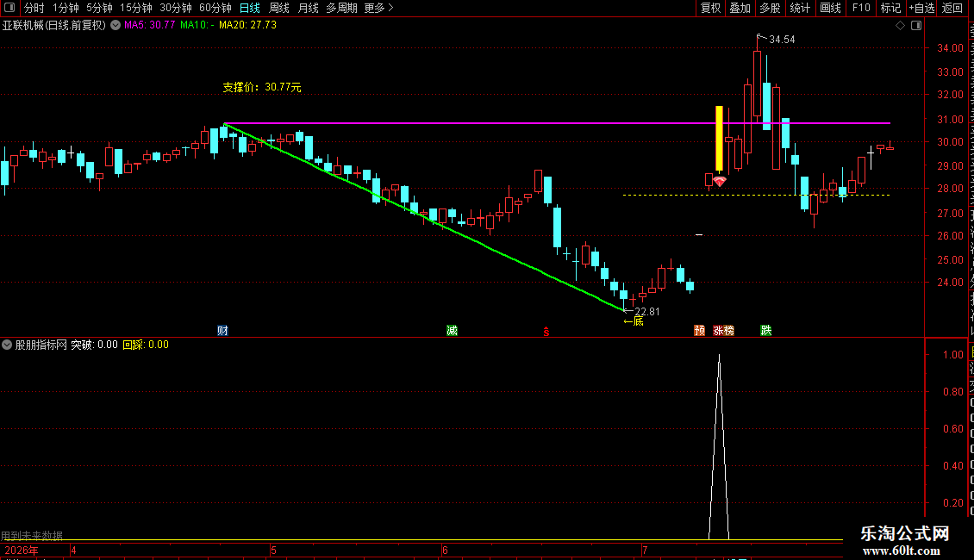
Task: Click the green 减 marker icon
Action: (x=452, y=330)
